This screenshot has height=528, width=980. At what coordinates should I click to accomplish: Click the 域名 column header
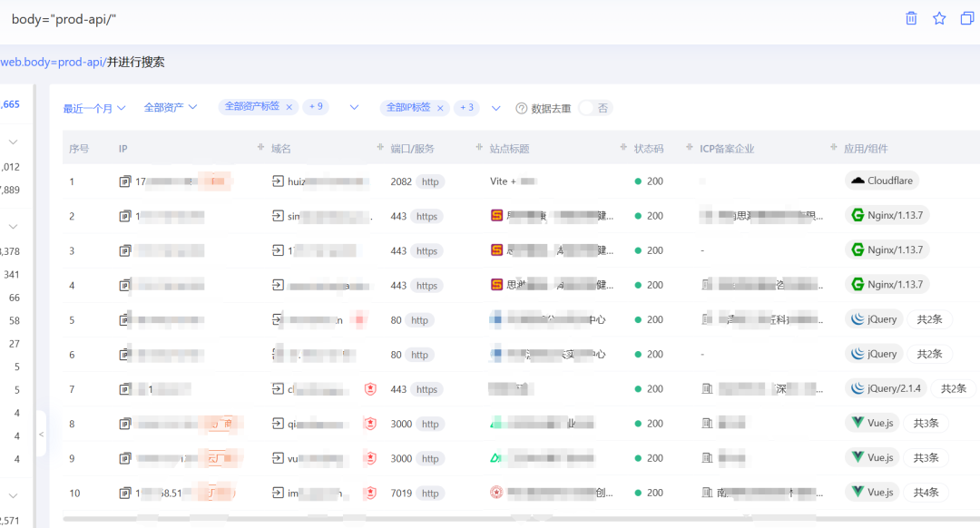pos(281,149)
